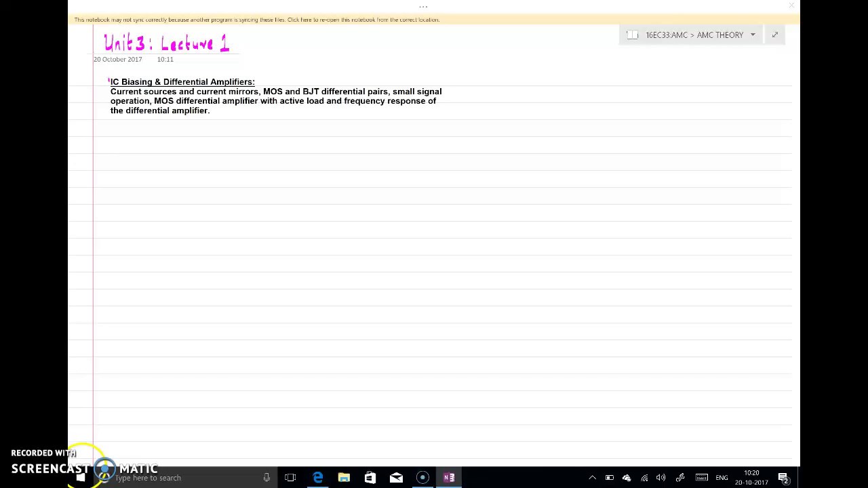Image resolution: width=868 pixels, height=488 pixels.
Task: Open OneDrive cloud tray icon
Action: coord(627,478)
